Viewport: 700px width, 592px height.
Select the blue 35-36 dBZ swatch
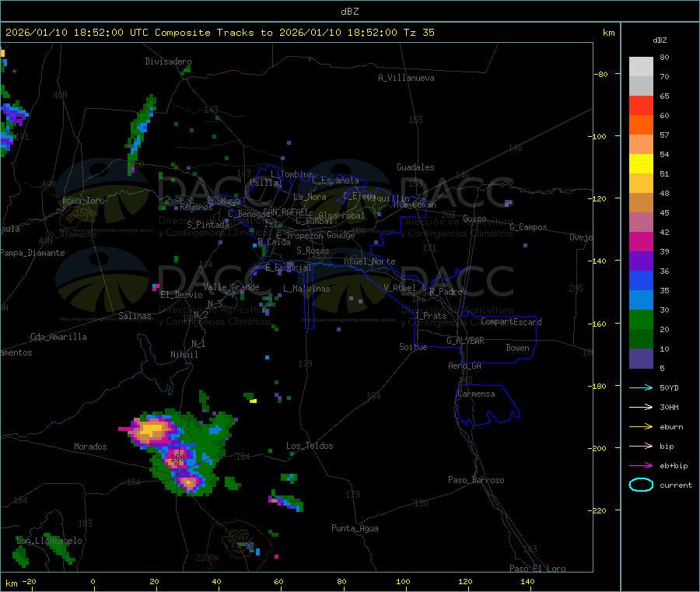(x=641, y=280)
